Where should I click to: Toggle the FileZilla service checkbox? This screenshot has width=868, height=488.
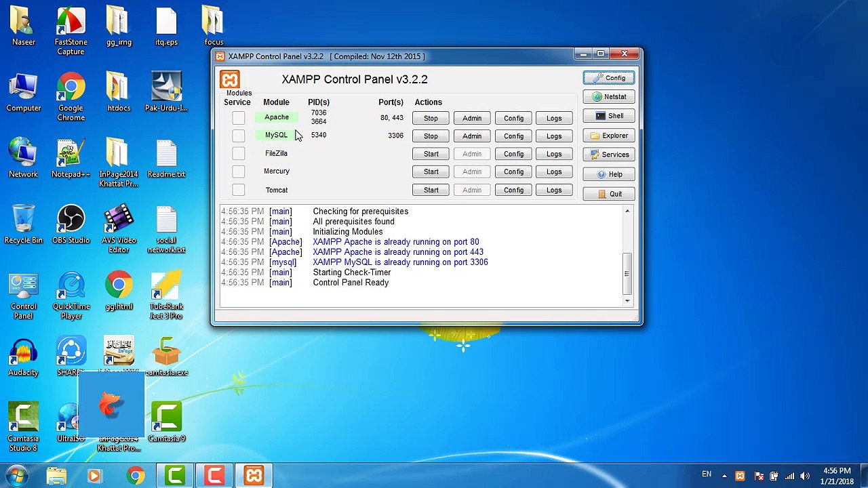[x=238, y=154]
